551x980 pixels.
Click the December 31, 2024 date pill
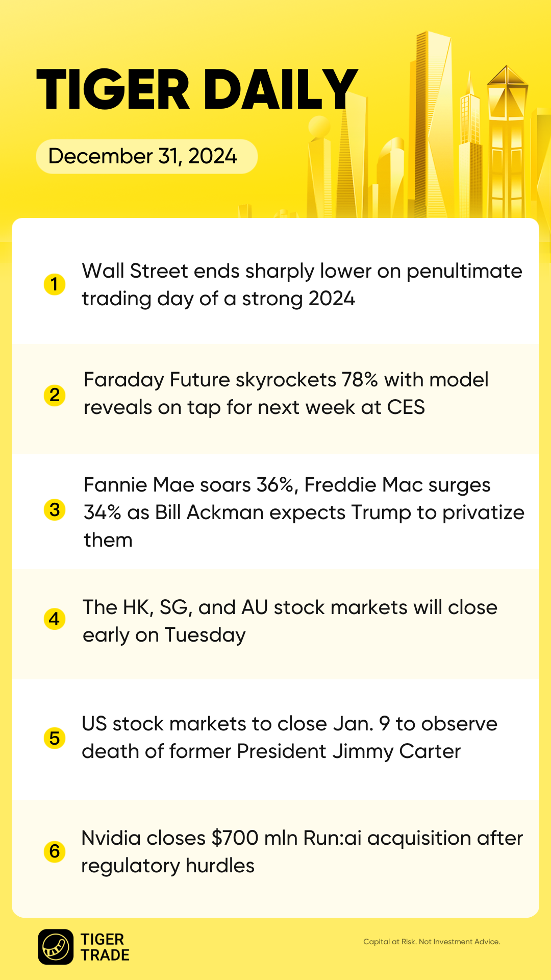pyautogui.click(x=146, y=156)
